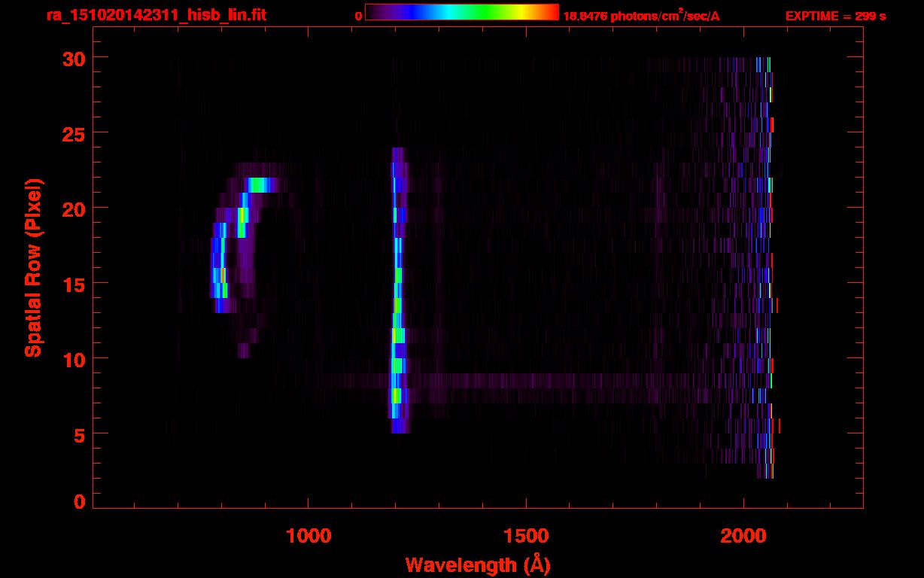Click the Wavelength (Å) axis title
924x578 pixels.
point(478,564)
